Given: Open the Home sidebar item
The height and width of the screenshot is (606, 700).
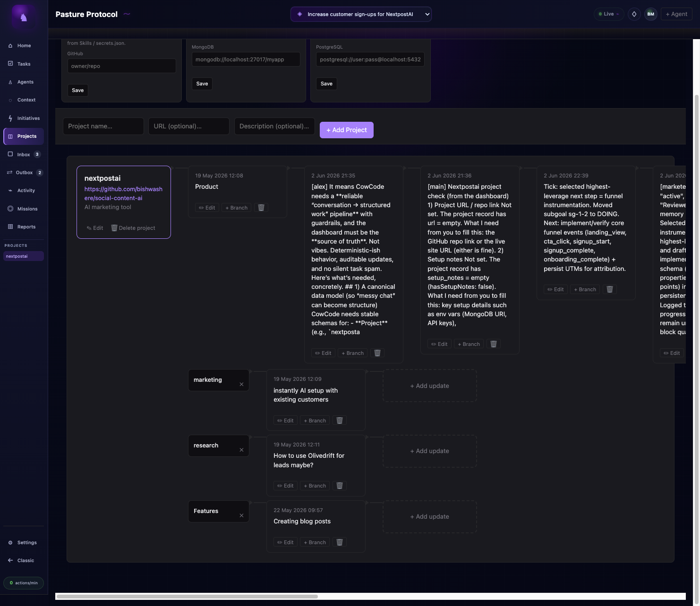Looking at the screenshot, I should click(24, 46).
